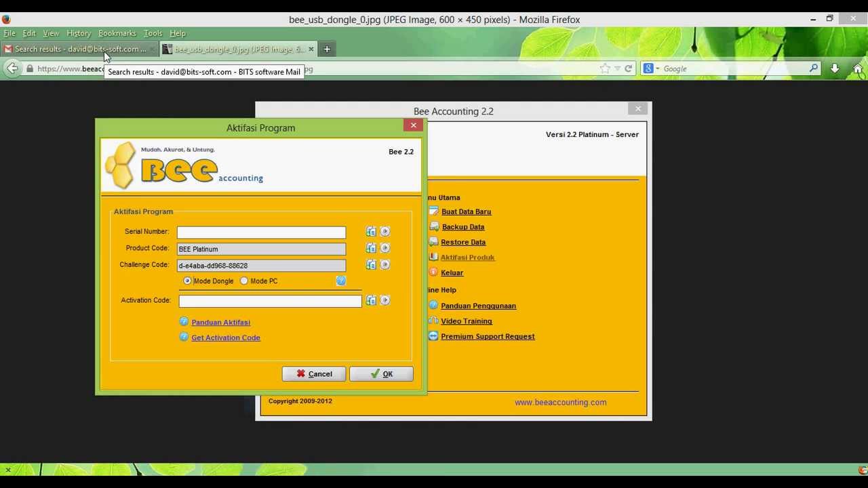
Task: Click the blue help icon next to Mode PC
Action: 340,281
